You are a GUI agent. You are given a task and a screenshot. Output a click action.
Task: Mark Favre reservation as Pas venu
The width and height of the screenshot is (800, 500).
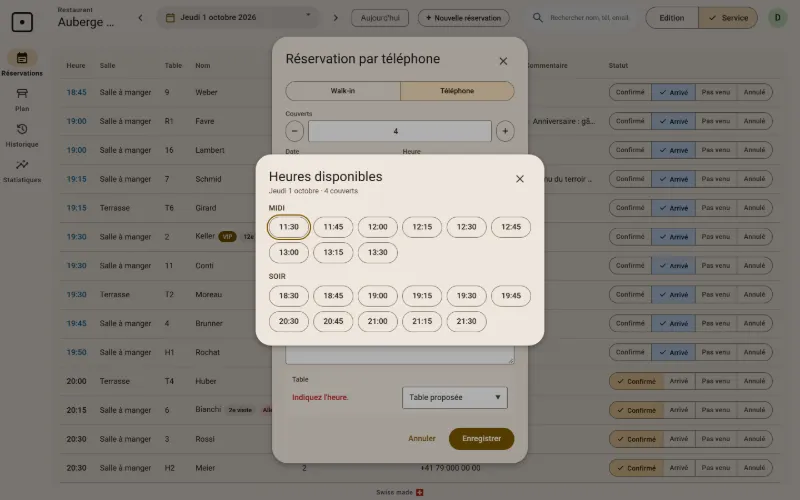(715, 121)
